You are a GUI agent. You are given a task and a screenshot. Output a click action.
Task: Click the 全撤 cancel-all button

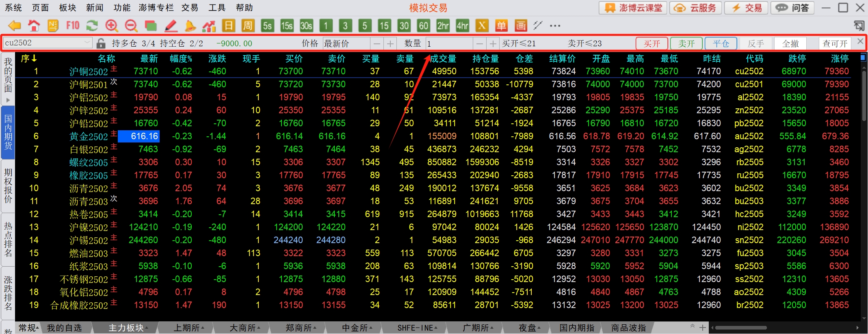[790, 43]
